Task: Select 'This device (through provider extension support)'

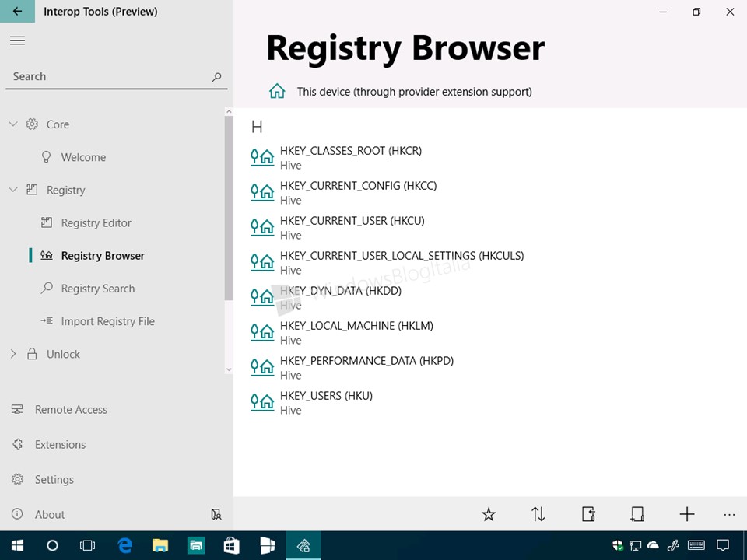Action: pyautogui.click(x=415, y=92)
